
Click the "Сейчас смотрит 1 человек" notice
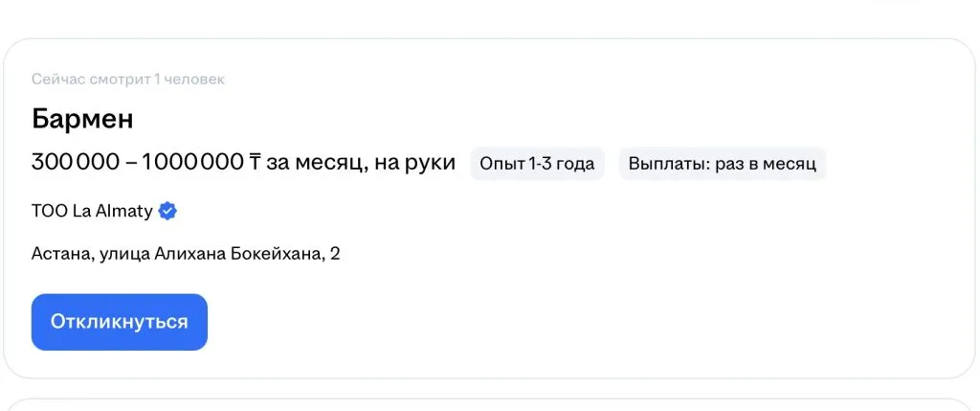point(128,80)
